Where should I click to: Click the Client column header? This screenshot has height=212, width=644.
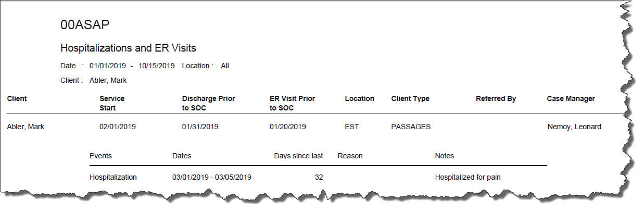click(17, 98)
